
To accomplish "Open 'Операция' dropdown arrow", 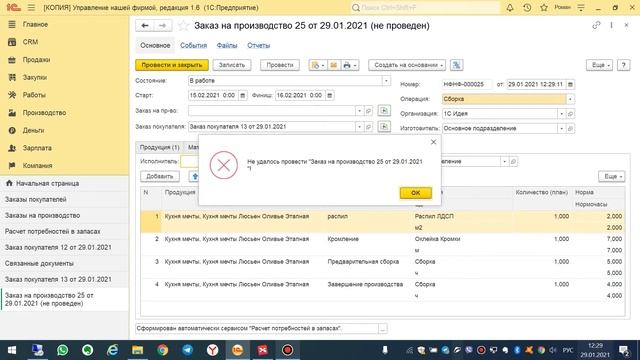I will coord(570,99).
